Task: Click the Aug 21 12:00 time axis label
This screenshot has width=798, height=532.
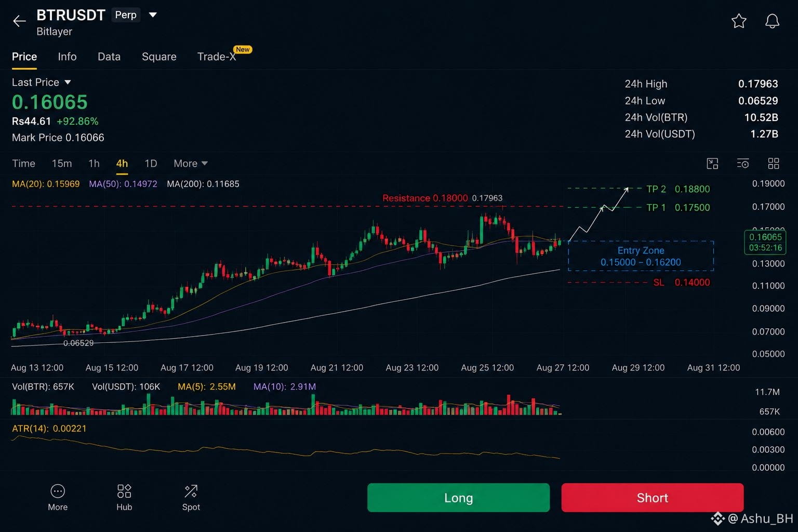Action: [337, 368]
